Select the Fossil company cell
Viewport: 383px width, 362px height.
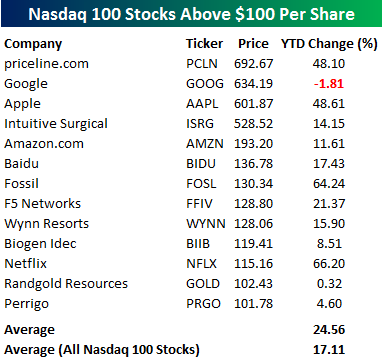(x=21, y=184)
